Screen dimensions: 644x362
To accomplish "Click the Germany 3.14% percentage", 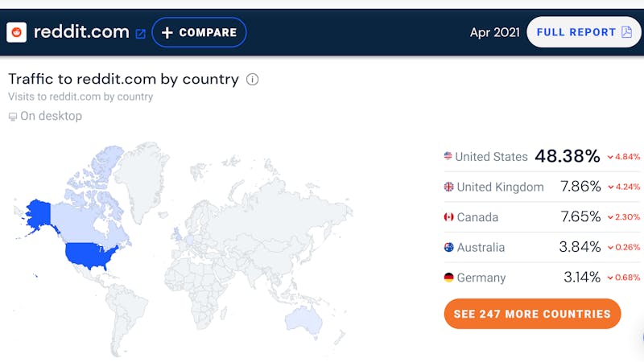I will 580,278.
